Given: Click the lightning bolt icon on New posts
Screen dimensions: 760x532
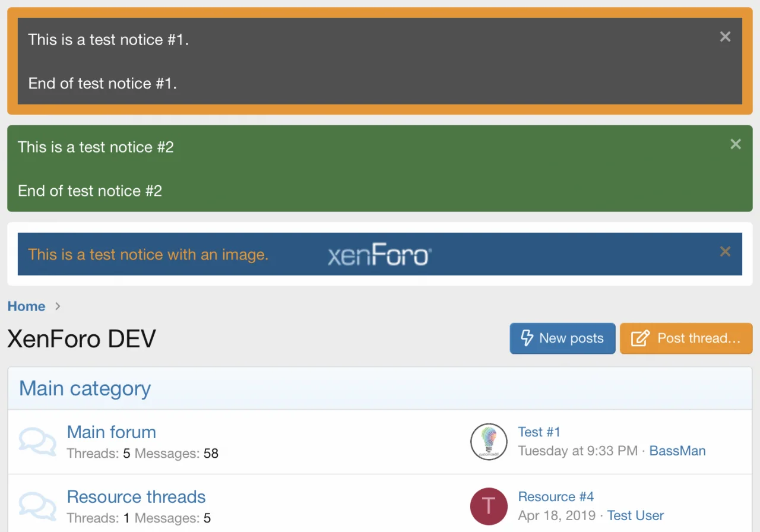Looking at the screenshot, I should (527, 338).
